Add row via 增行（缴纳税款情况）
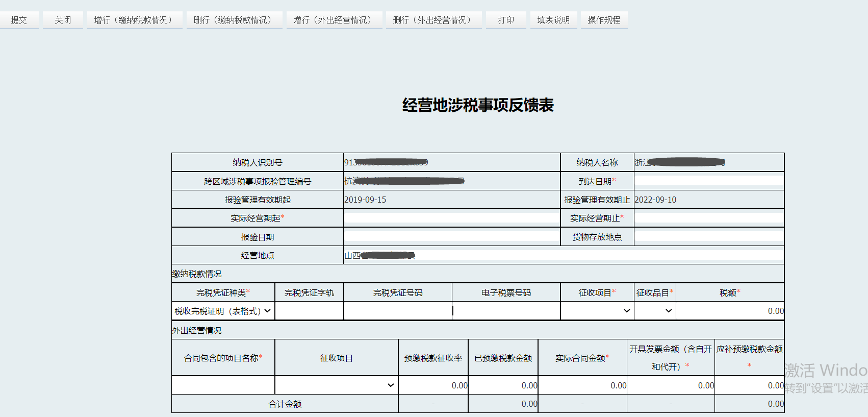This screenshot has height=417, width=868. (x=135, y=20)
